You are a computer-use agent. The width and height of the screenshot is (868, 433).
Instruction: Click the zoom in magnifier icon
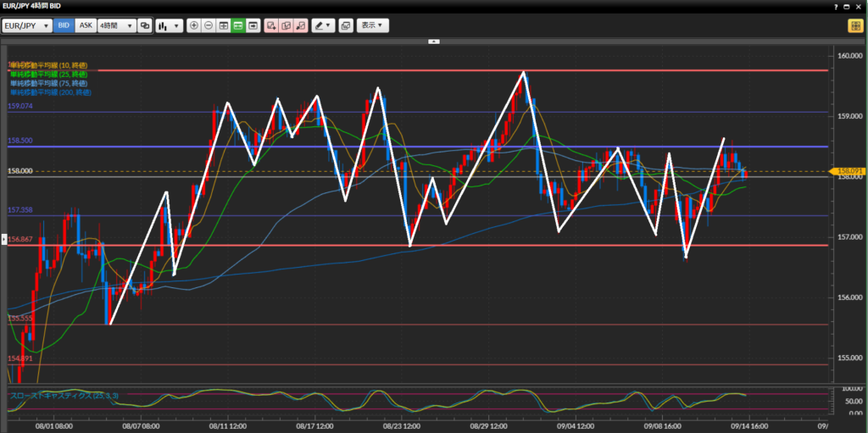194,25
